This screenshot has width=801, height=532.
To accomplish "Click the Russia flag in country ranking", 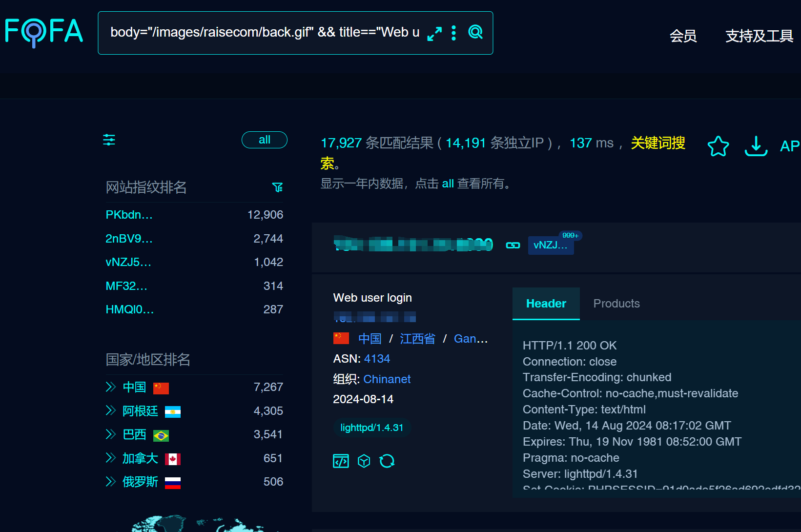I will tap(173, 483).
